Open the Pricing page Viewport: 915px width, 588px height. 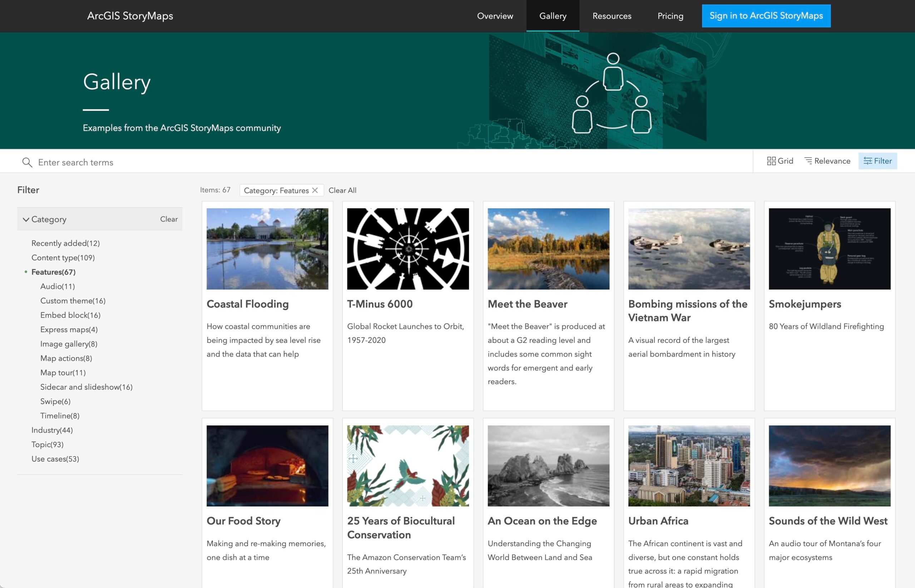coord(670,16)
